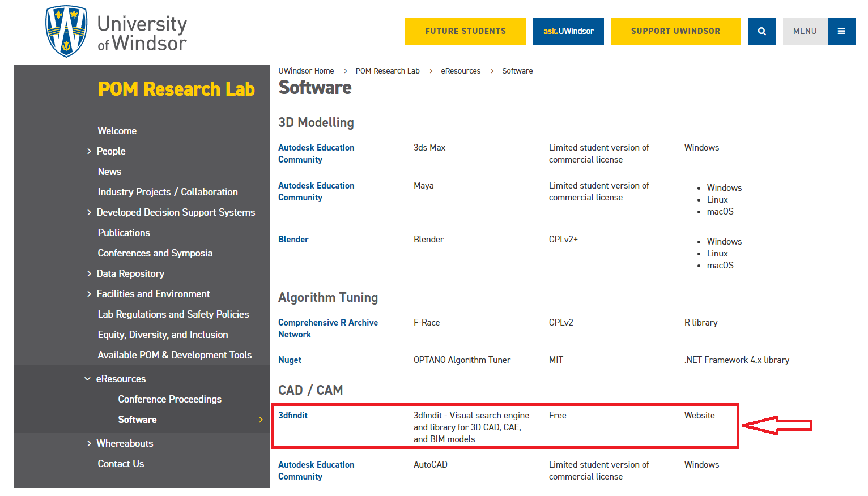Click the Software breadcrumb
The height and width of the screenshot is (496, 868).
coord(517,71)
